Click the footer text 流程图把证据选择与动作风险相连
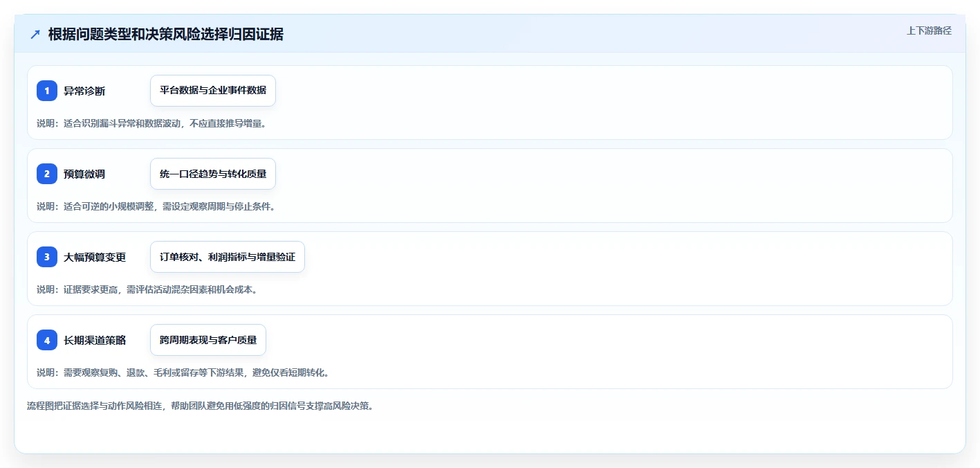The height and width of the screenshot is (468, 980). coord(200,406)
